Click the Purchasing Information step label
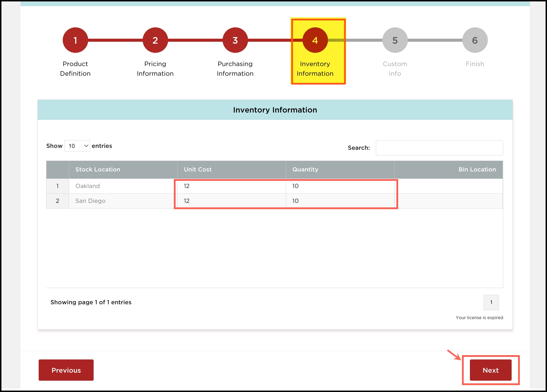This screenshot has width=547, height=392. (x=235, y=69)
